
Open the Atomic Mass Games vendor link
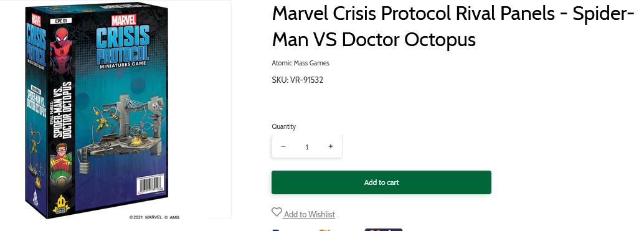pyautogui.click(x=300, y=63)
